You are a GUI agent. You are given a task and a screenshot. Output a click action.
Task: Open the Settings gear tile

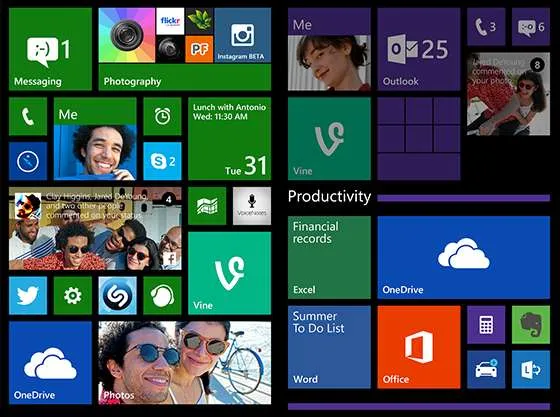click(x=72, y=296)
